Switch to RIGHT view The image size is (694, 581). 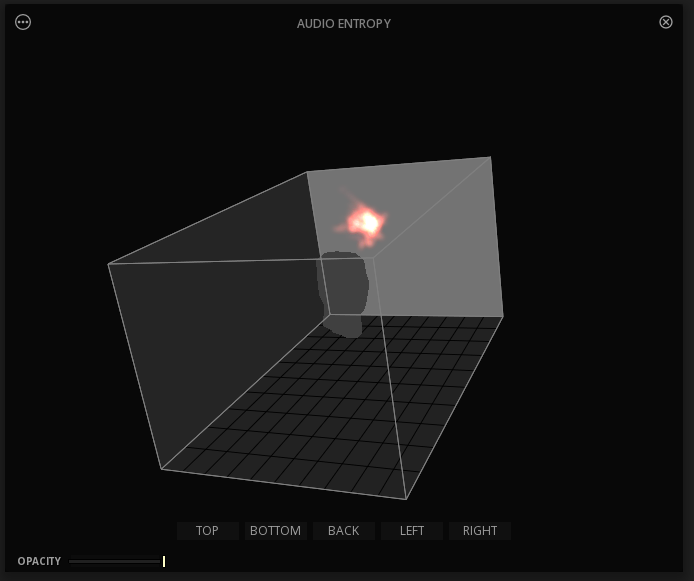tap(480, 531)
